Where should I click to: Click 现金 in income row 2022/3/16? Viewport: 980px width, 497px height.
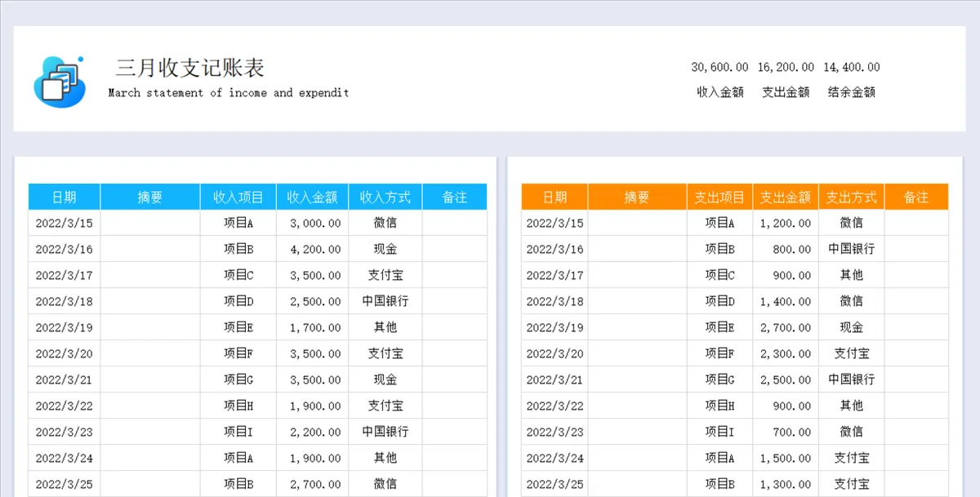385,249
